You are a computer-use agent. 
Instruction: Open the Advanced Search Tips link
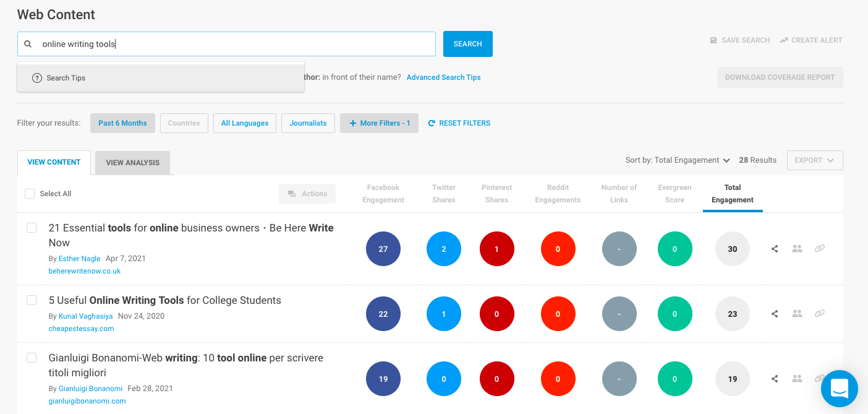(x=443, y=77)
